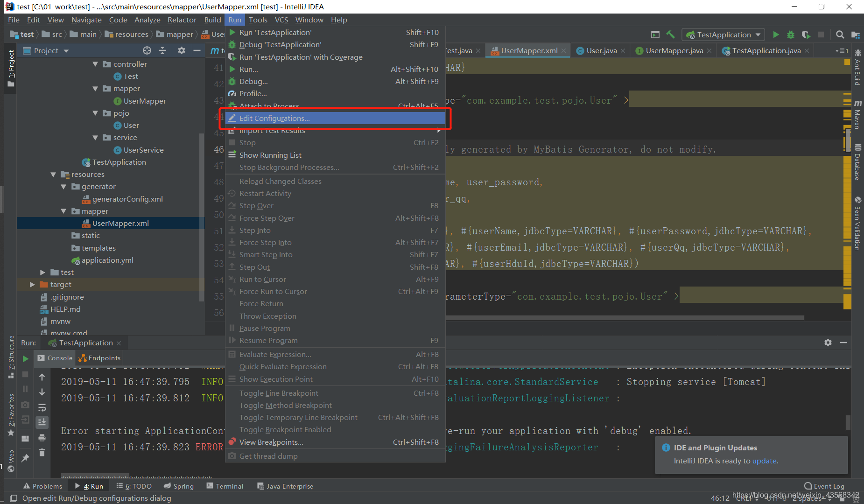Click the Build project hammer icon
This screenshot has height=504, width=864.
(670, 35)
